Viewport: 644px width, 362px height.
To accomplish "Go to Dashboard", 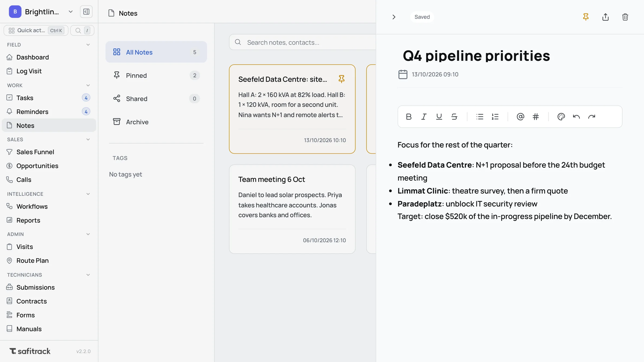I will 49,57.
